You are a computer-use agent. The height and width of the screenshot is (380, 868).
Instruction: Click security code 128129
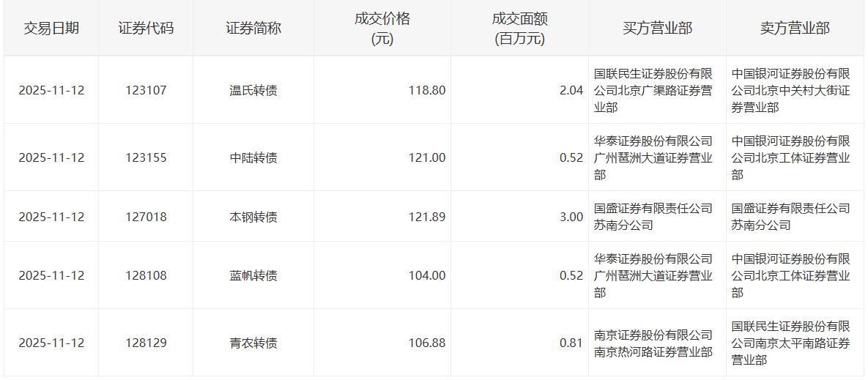tap(146, 343)
